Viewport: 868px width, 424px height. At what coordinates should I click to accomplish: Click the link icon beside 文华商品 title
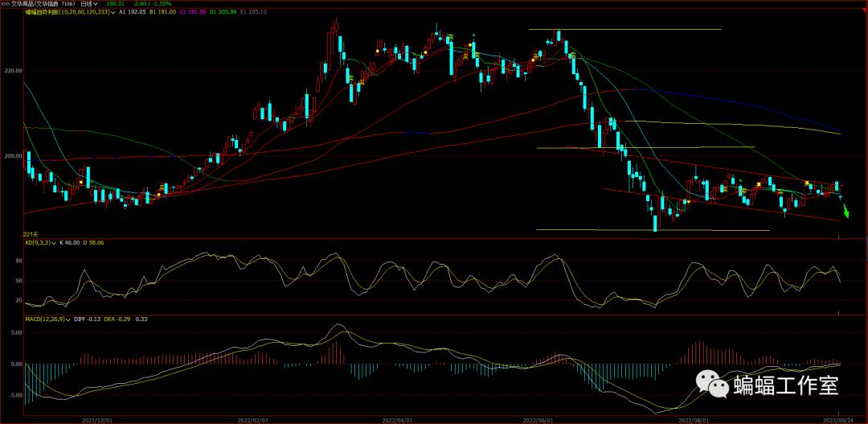[x=6, y=4]
